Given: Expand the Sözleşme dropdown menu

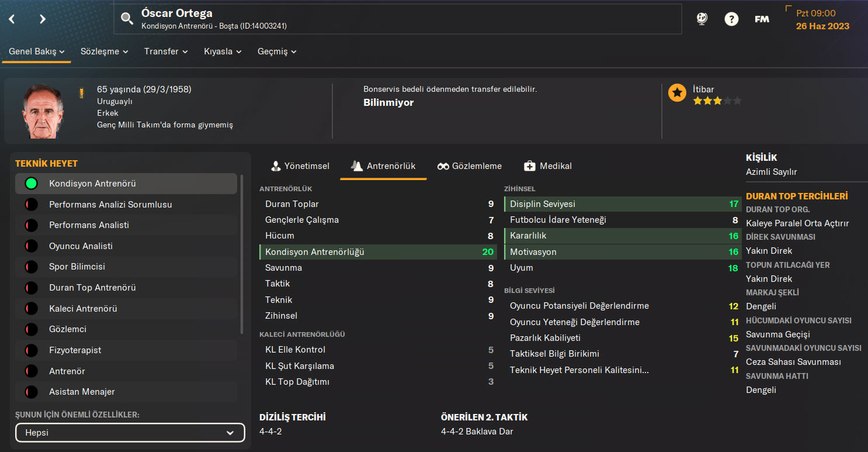Looking at the screenshot, I should click(x=104, y=51).
